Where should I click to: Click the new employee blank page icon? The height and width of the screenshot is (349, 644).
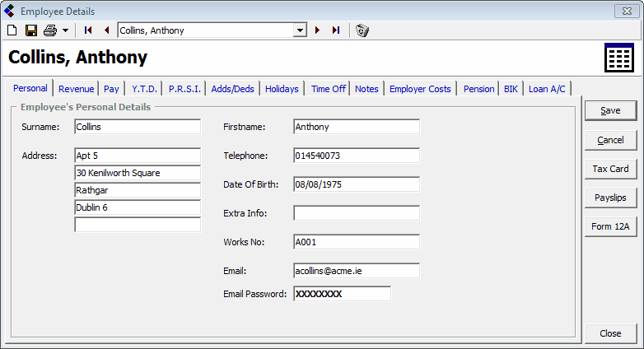click(12, 30)
